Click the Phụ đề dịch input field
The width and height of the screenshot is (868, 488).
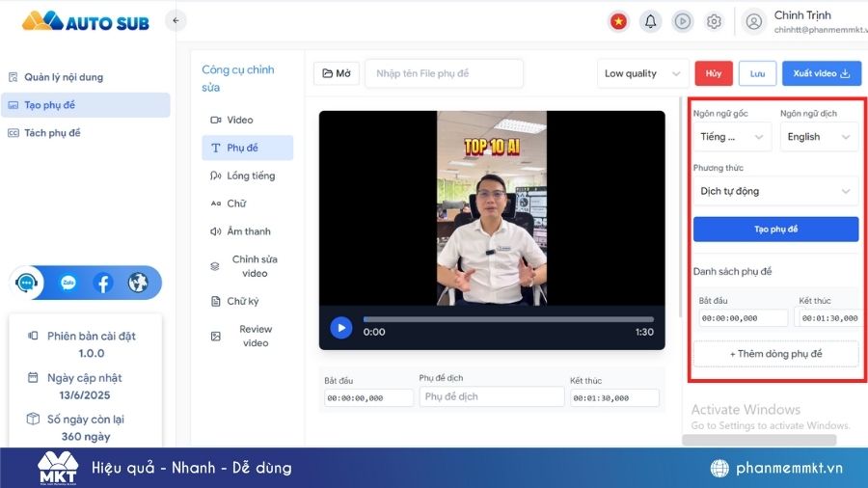[x=492, y=396]
